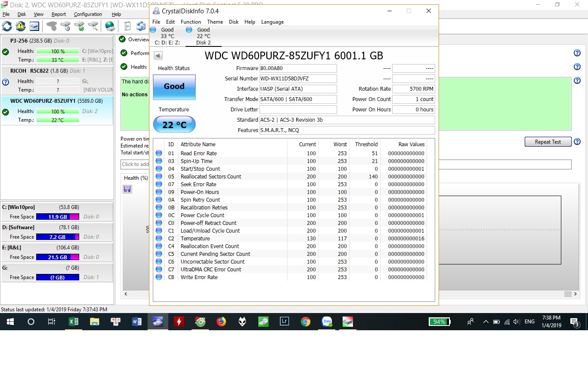
Task: Click the disk icon with green check badge
Action: (79, 26)
